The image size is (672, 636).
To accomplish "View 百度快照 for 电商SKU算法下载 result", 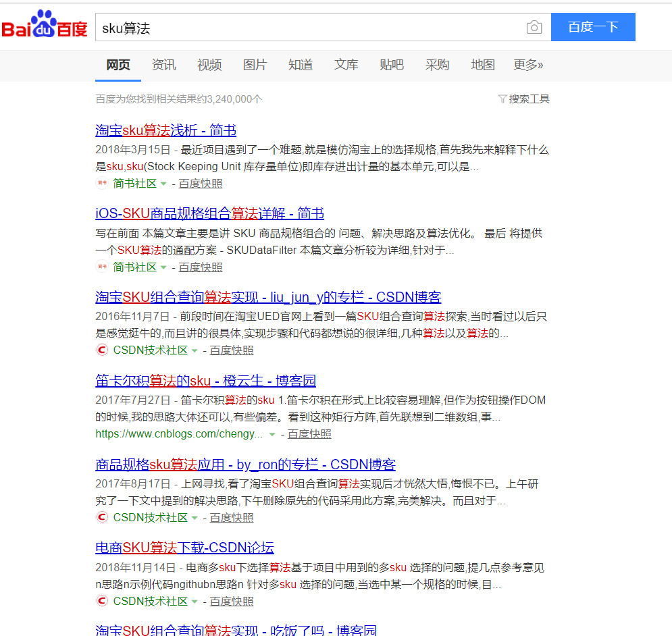I will tap(232, 601).
